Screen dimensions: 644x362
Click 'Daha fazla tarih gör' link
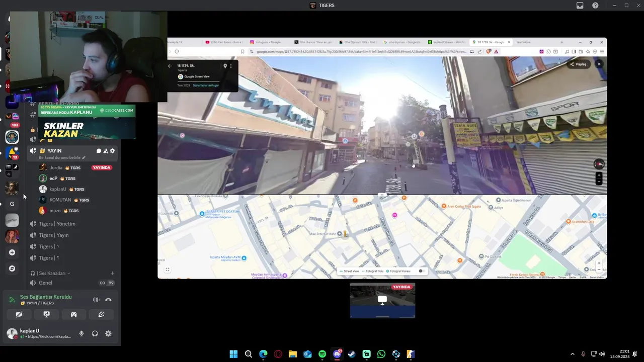tap(206, 85)
